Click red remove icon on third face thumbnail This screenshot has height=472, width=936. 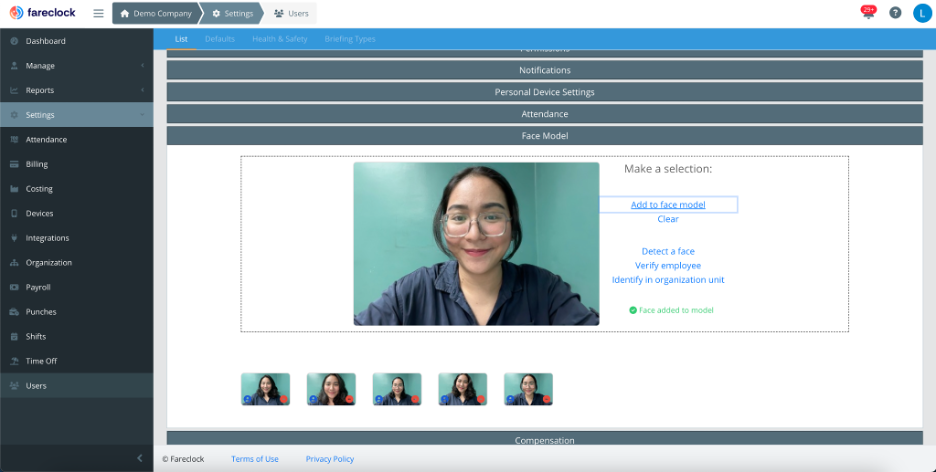tap(415, 399)
